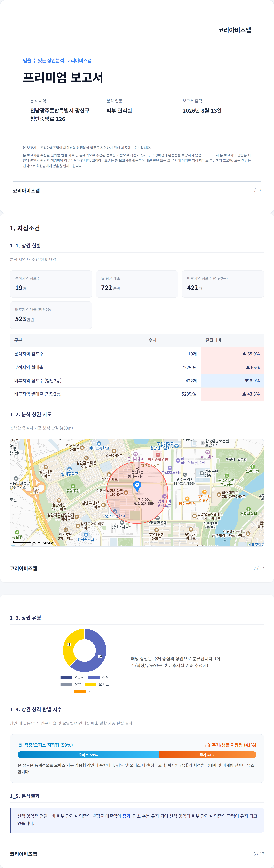
Task: Click the ▲ 66% month-over-month cell
Action: pos(232,367)
